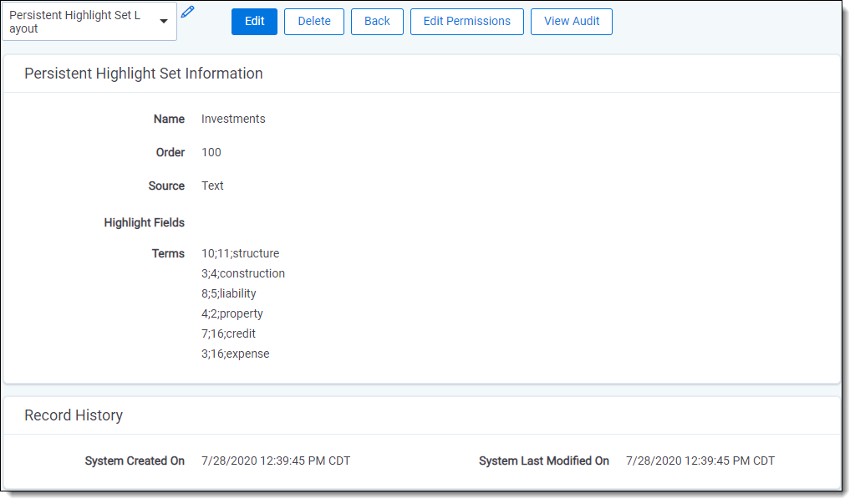This screenshot has width=855, height=504.
Task: Select the Name value Investments
Action: click(233, 119)
